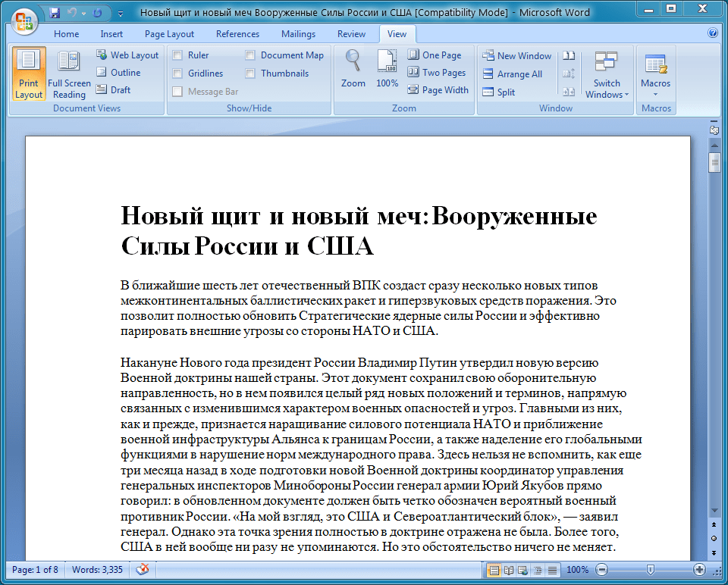728x585 pixels.
Task: Click Zoom Out minus button in status bar
Action: click(601, 570)
